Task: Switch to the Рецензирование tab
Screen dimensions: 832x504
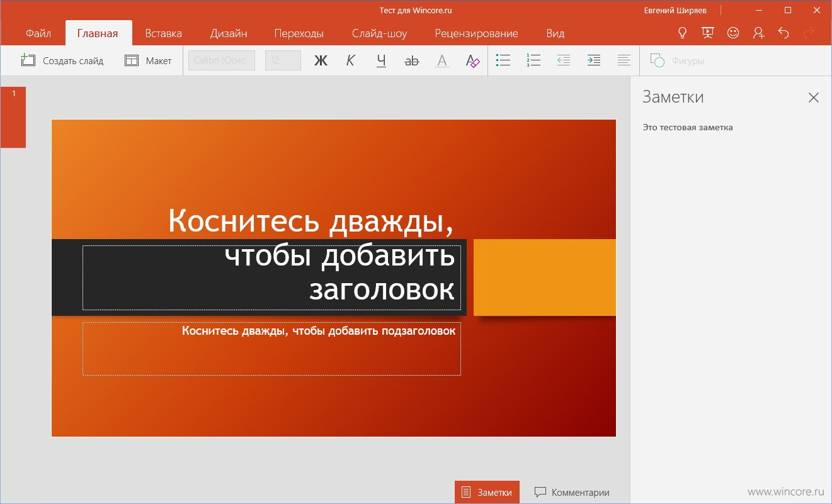Action: (x=476, y=33)
